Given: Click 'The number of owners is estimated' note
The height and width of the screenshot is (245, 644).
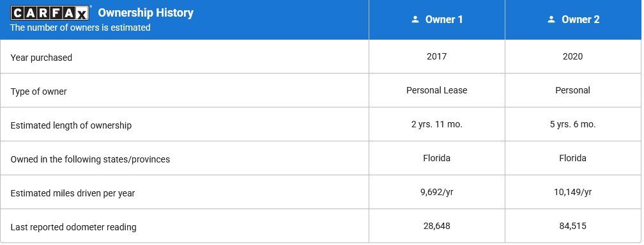Looking at the screenshot, I should [x=80, y=28].
